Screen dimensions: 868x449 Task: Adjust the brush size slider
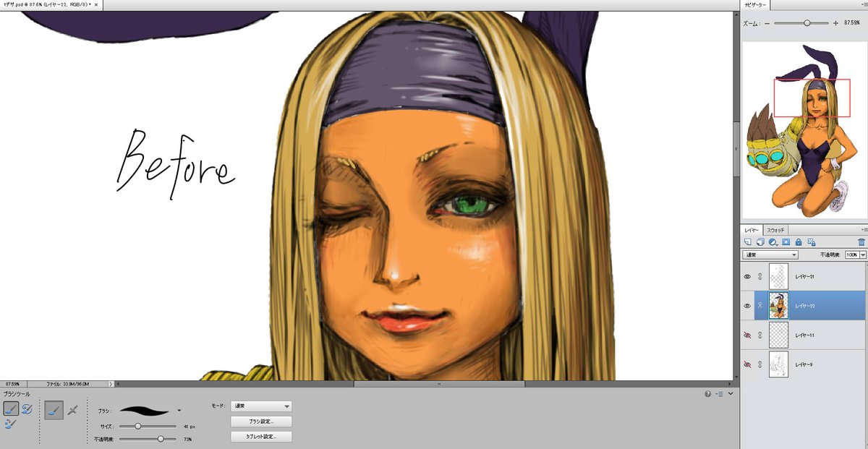148,426
